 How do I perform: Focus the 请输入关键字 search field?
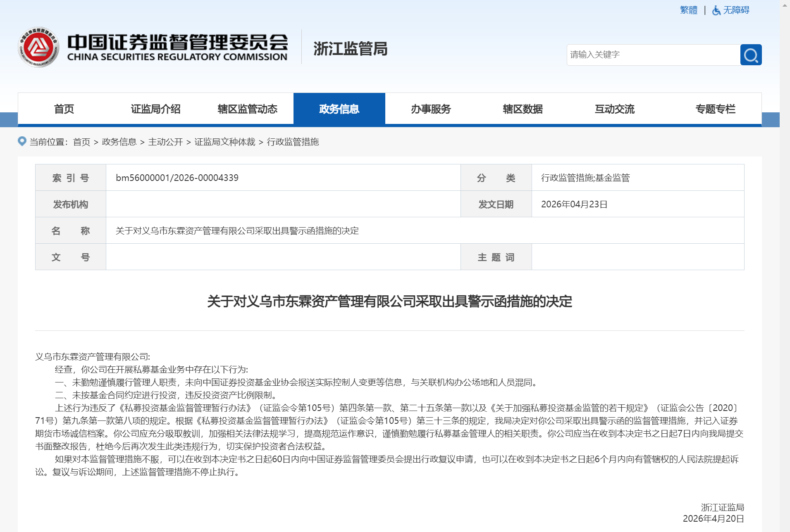click(x=653, y=55)
